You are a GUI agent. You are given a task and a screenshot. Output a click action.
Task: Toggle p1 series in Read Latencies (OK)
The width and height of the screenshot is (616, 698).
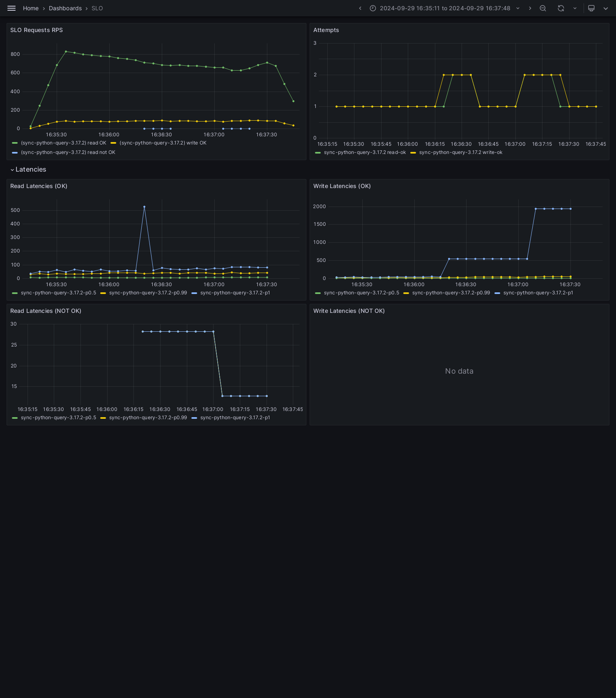tap(235, 293)
